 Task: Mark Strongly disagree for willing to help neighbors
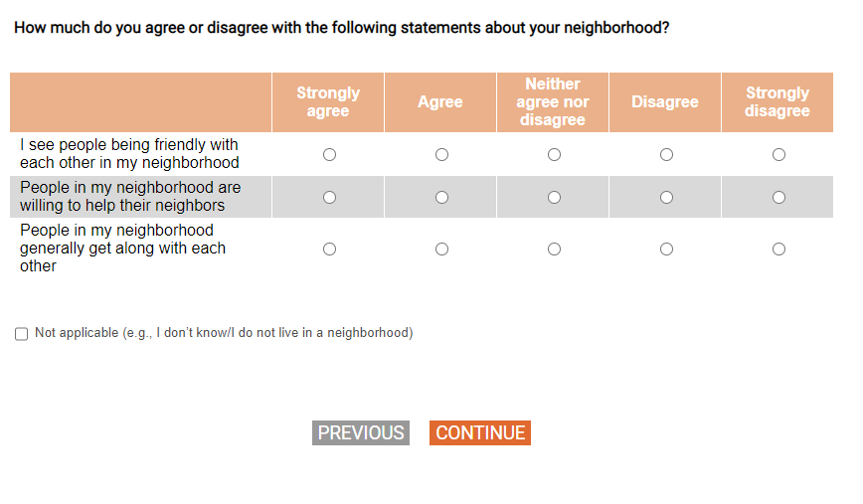pyautogui.click(x=778, y=197)
